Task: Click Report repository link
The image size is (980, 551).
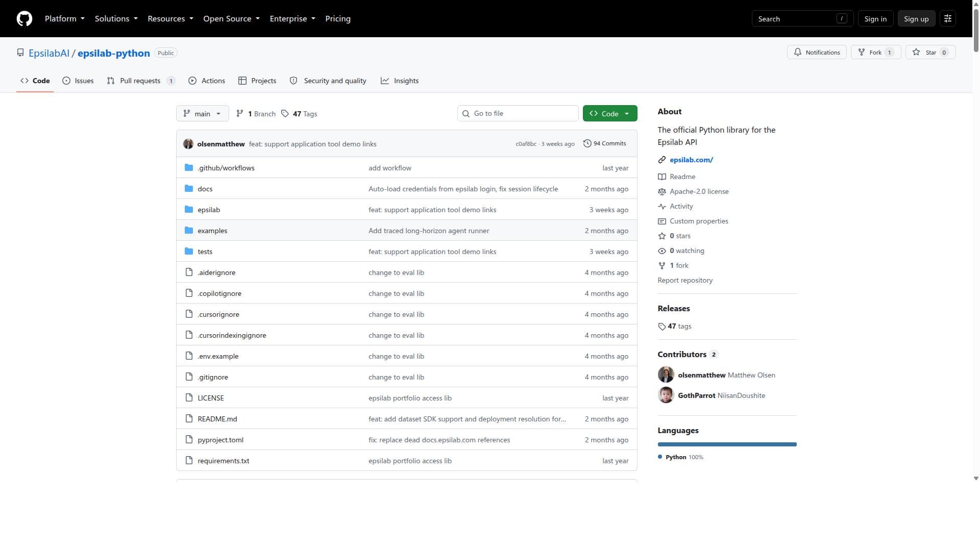Action: coord(685,281)
